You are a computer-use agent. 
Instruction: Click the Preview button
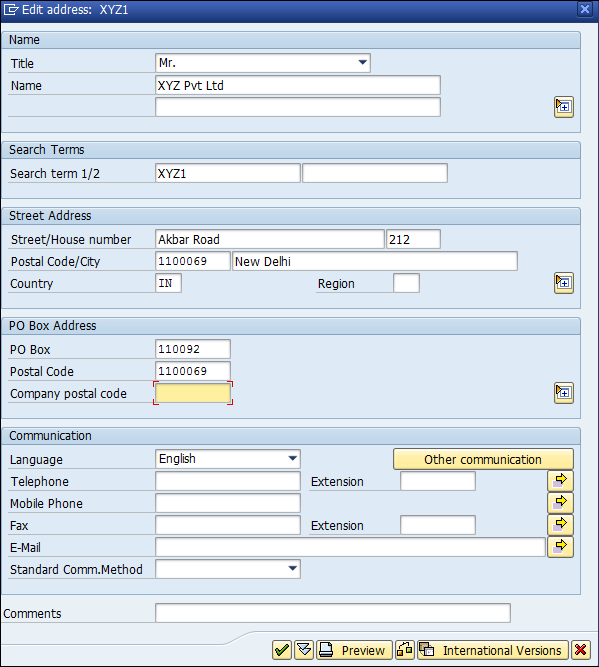point(354,650)
